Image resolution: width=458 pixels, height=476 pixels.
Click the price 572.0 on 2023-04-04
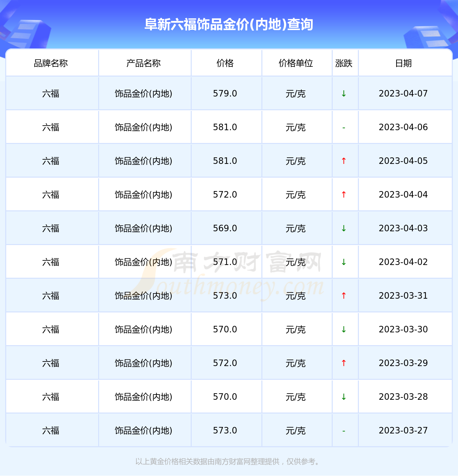(x=225, y=195)
